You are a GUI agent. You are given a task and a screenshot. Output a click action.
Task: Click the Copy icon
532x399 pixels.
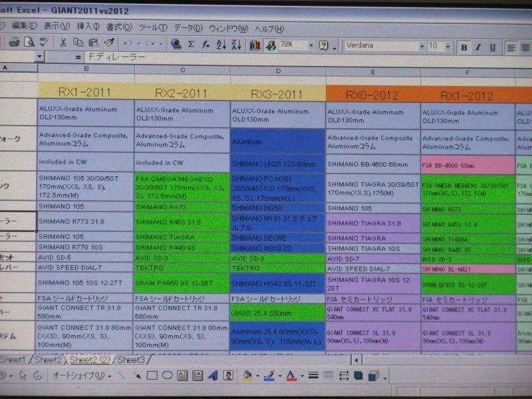(78, 43)
